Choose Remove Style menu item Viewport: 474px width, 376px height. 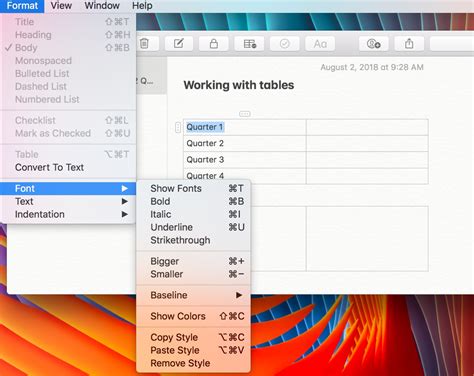tap(193, 363)
